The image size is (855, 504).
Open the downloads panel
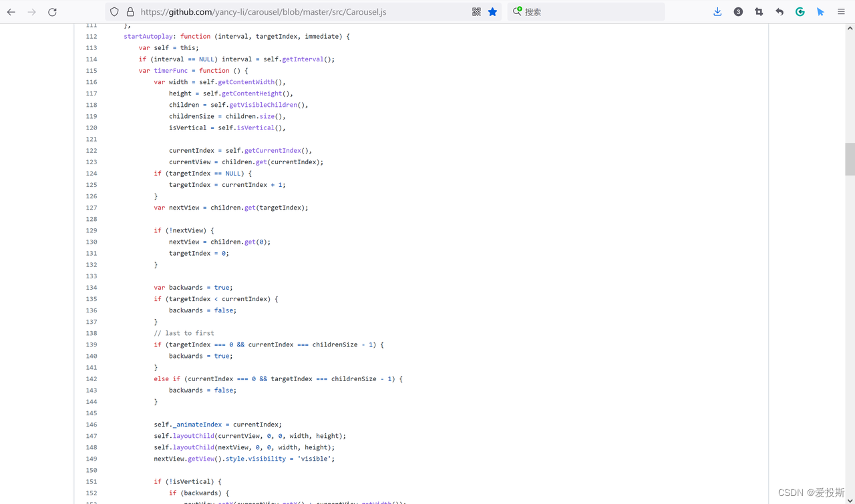click(x=717, y=12)
